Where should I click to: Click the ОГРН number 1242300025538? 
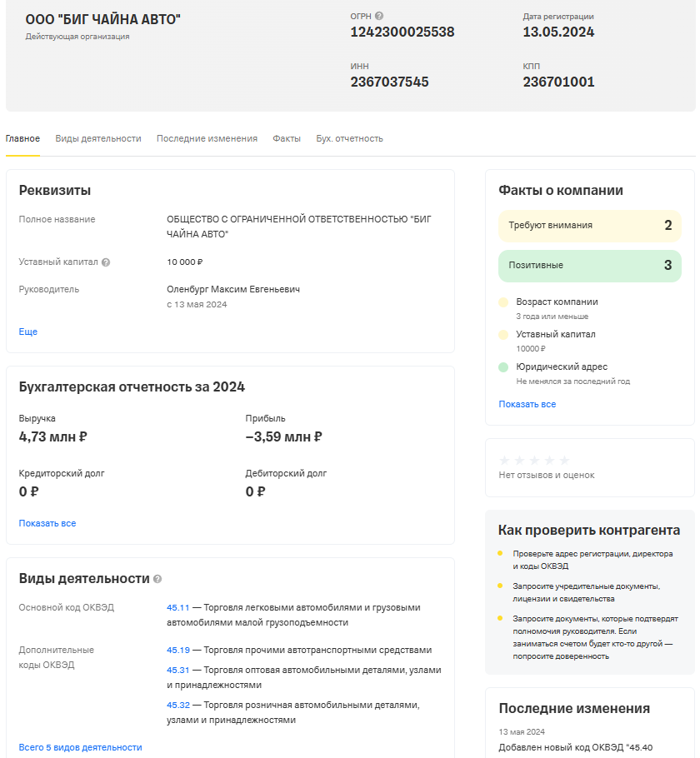402,32
